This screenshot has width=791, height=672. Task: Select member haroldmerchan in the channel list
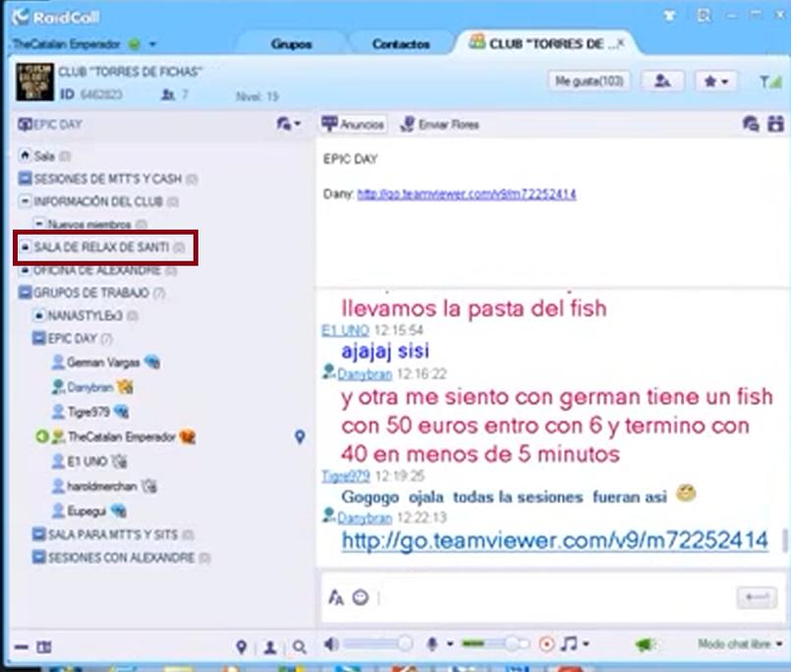(104, 486)
